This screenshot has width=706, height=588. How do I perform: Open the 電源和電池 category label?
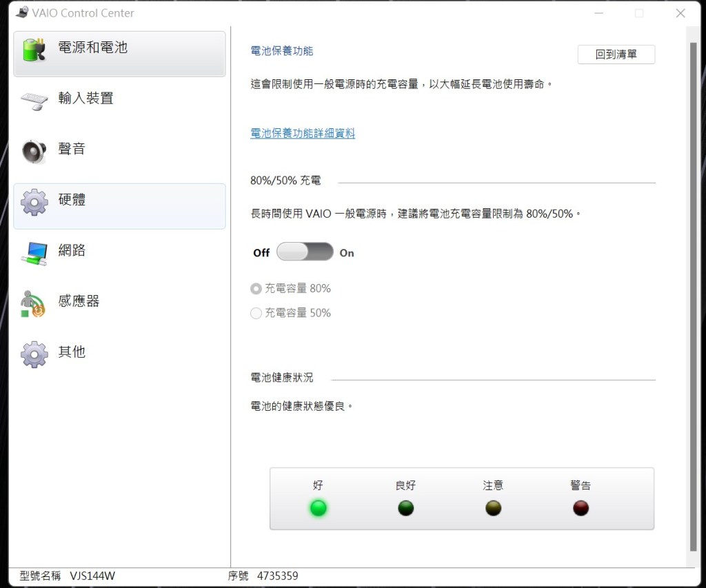92,48
